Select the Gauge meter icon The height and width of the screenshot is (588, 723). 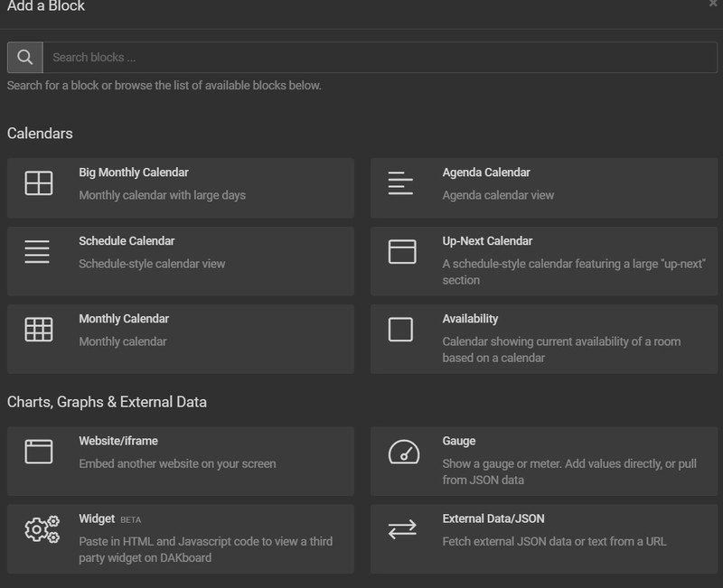[404, 452]
